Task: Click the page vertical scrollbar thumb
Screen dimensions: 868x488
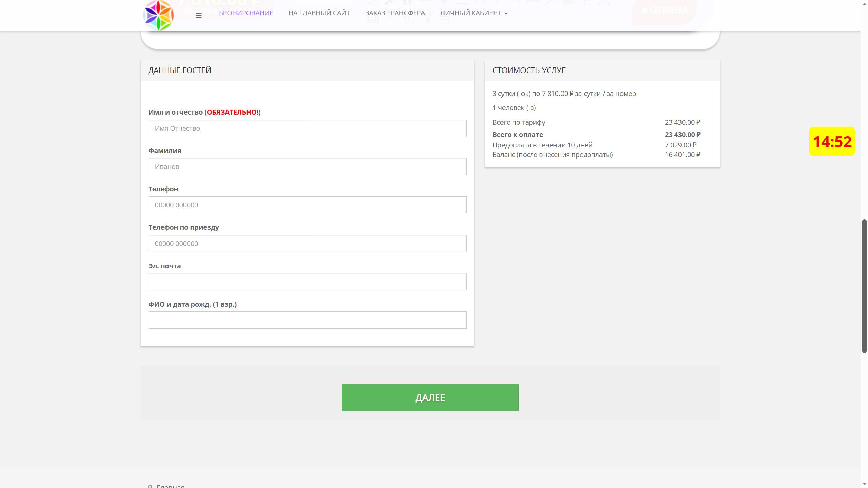Action: point(864,286)
